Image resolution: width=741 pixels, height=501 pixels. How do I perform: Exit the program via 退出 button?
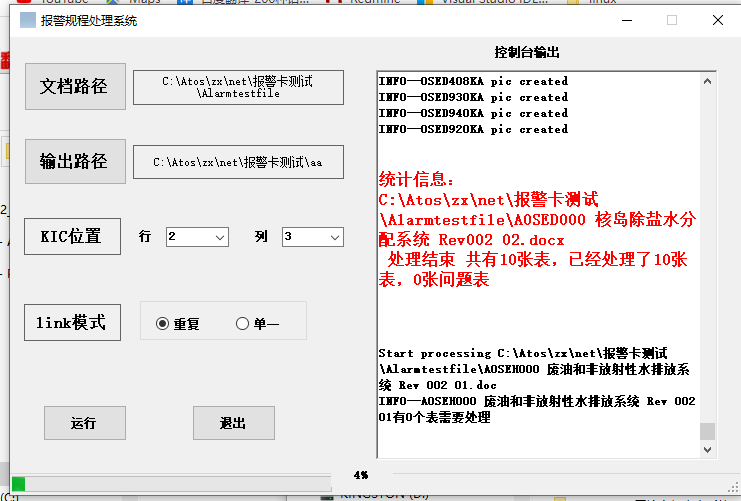tap(233, 423)
